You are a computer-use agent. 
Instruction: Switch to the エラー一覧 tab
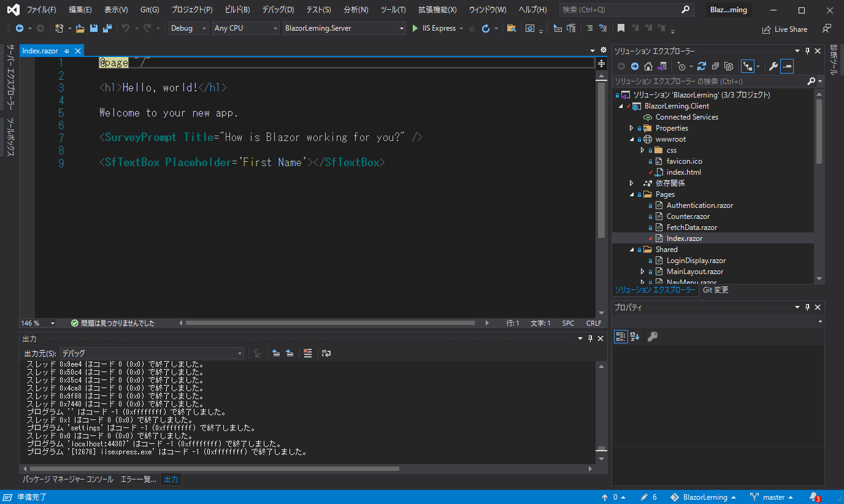point(139,479)
